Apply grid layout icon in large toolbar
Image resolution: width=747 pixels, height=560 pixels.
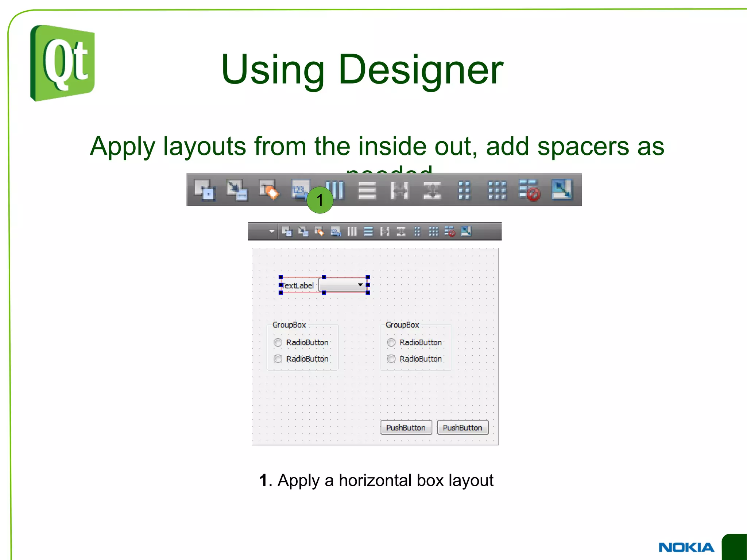[x=497, y=190]
